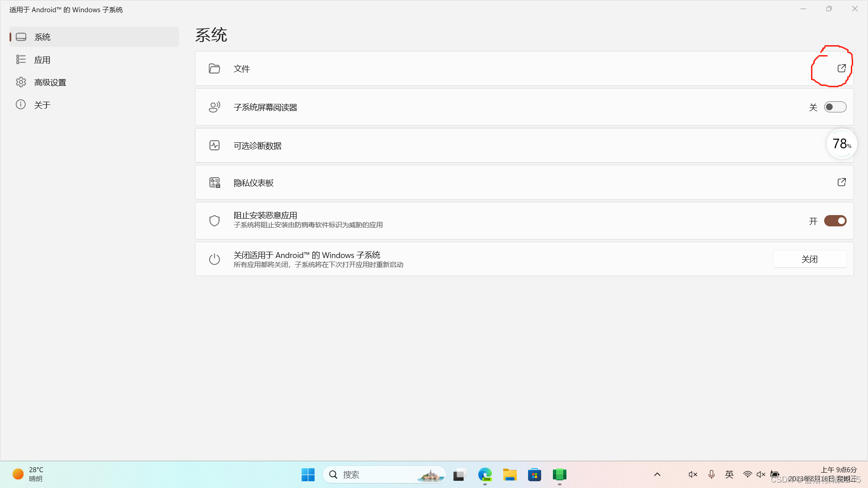Click the 可选诊断数据 diagnostics icon
This screenshot has height=488, width=868.
(x=214, y=145)
